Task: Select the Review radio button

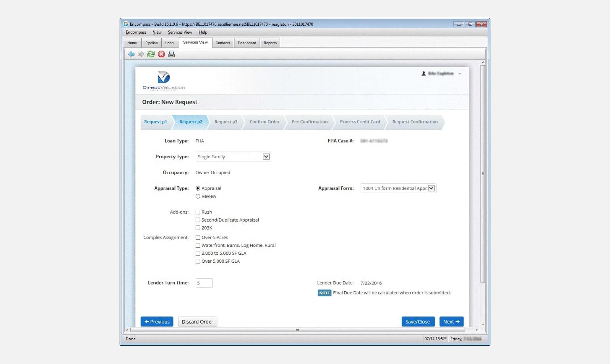Action: tap(198, 196)
